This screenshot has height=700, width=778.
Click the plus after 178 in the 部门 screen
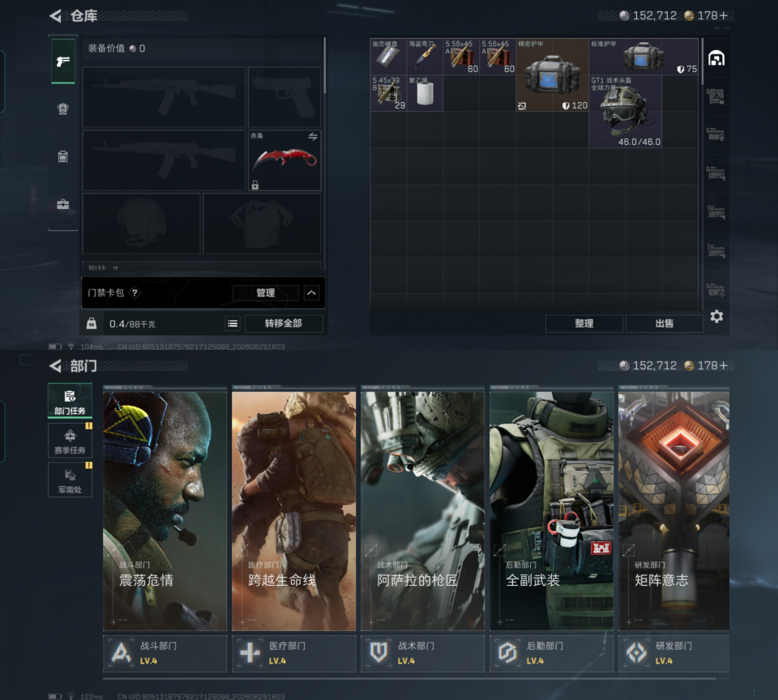click(724, 365)
